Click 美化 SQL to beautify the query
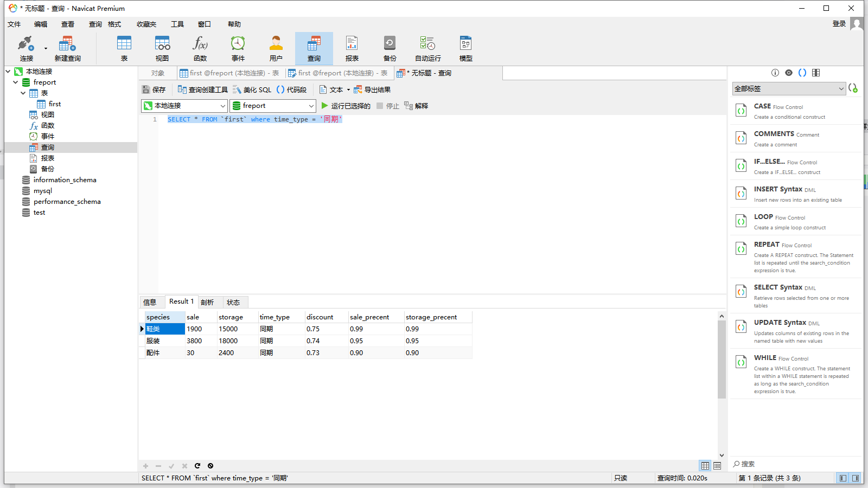The image size is (868, 488). point(252,90)
